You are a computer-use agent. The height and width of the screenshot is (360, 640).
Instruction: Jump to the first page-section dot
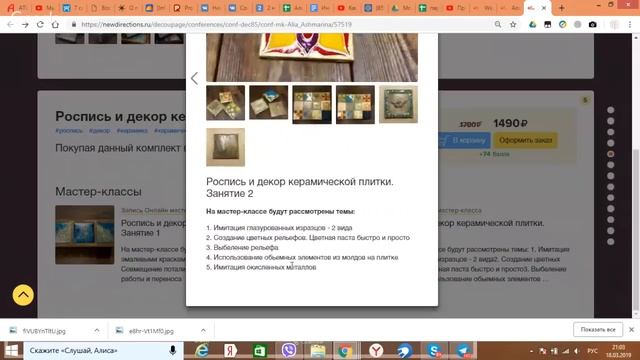coord(611,110)
